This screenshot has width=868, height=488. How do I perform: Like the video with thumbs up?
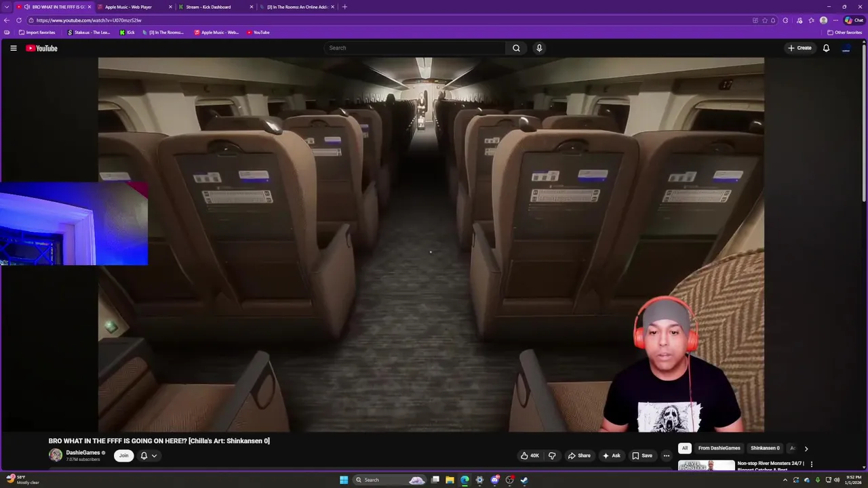point(530,455)
